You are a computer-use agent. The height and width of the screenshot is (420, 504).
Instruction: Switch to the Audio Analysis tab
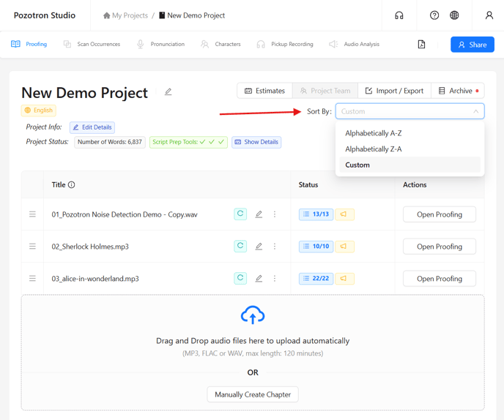(x=355, y=44)
